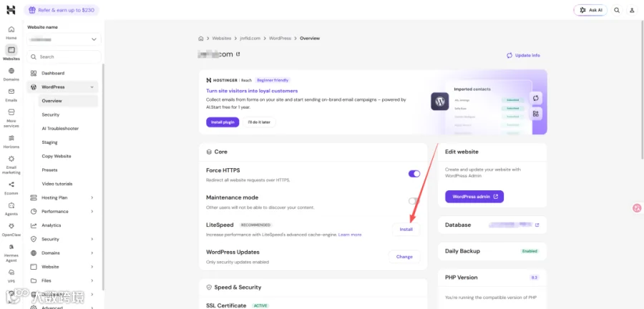Open Home in the left rail
644x309 pixels.
[11, 32]
